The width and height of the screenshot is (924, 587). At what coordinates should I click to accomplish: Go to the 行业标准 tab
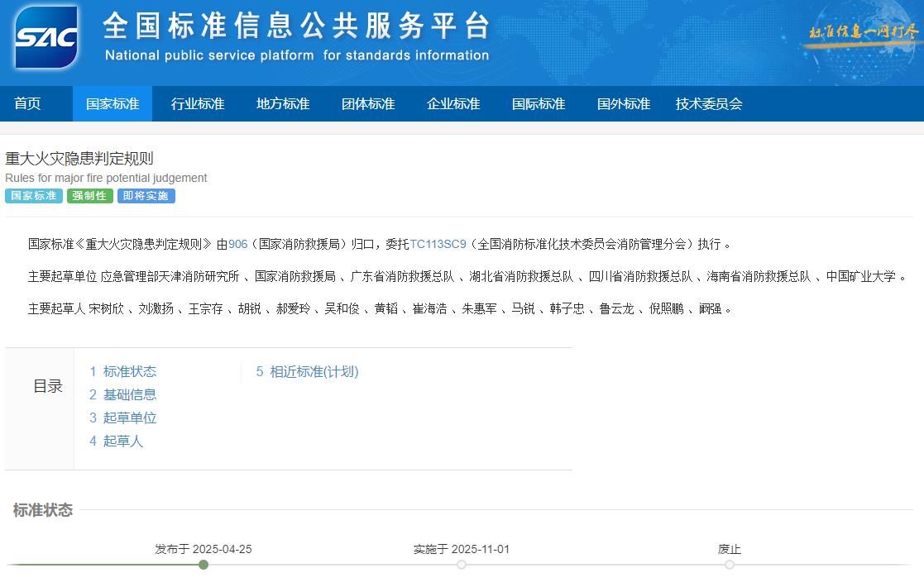(198, 103)
